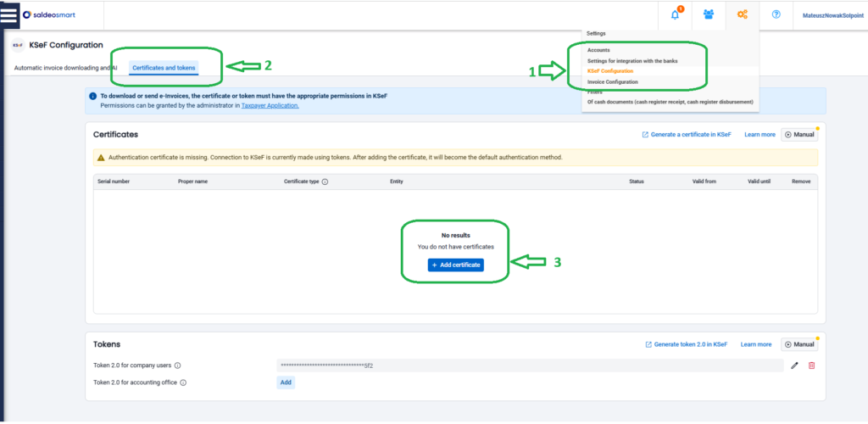This screenshot has width=868, height=424.
Task: Open the help question mark icon
Action: click(776, 14)
